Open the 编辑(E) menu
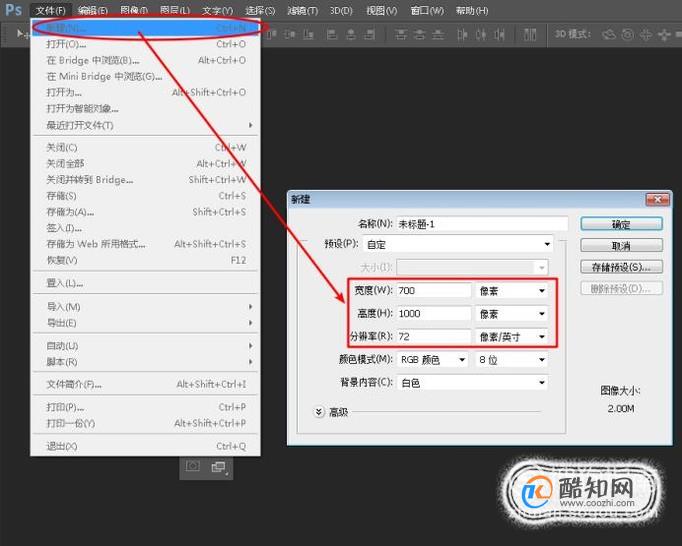The height and width of the screenshot is (546, 682). click(93, 10)
